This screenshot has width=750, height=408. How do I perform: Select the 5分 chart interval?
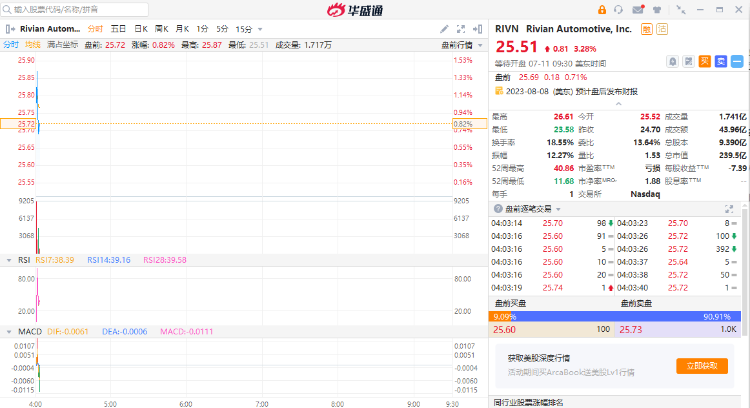(222, 29)
